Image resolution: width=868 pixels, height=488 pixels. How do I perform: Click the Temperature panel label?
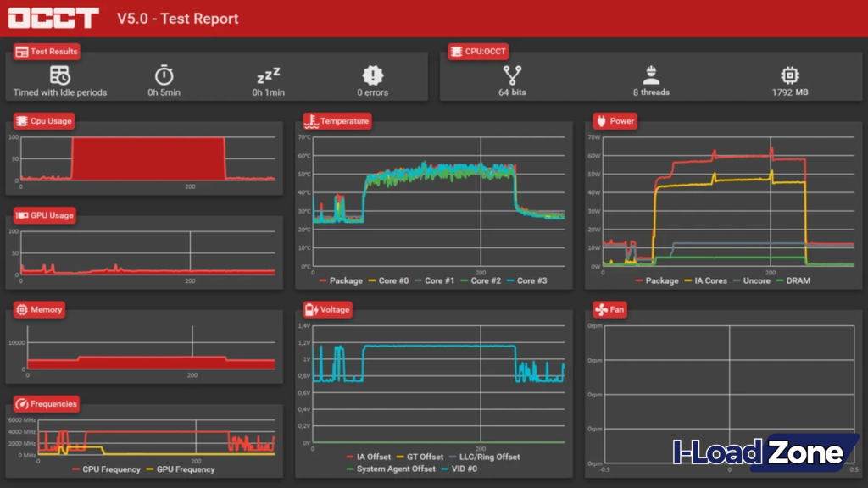pos(337,121)
